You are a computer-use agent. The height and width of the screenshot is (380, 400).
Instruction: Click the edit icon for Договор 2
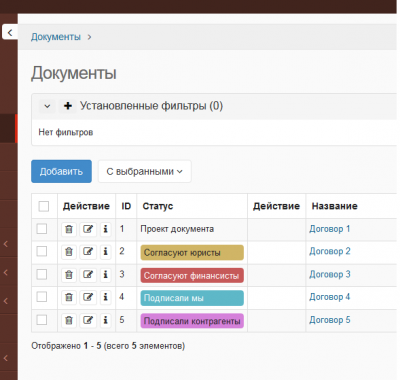point(88,252)
